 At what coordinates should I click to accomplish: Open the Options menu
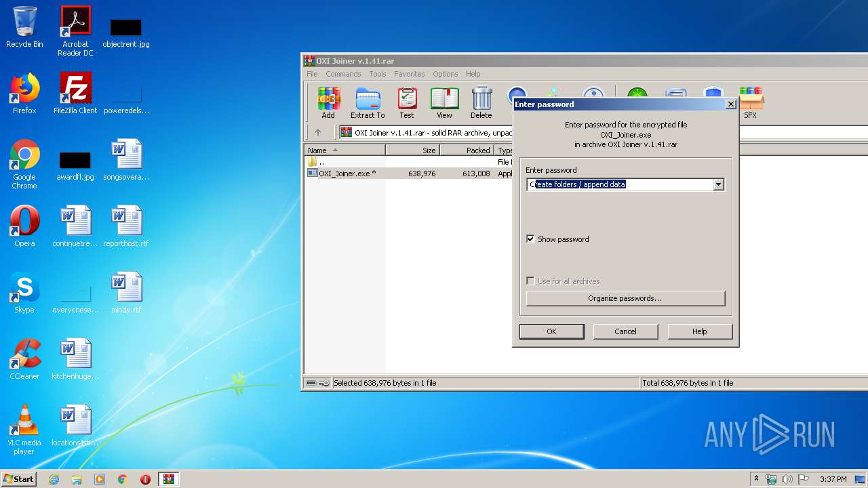point(446,74)
